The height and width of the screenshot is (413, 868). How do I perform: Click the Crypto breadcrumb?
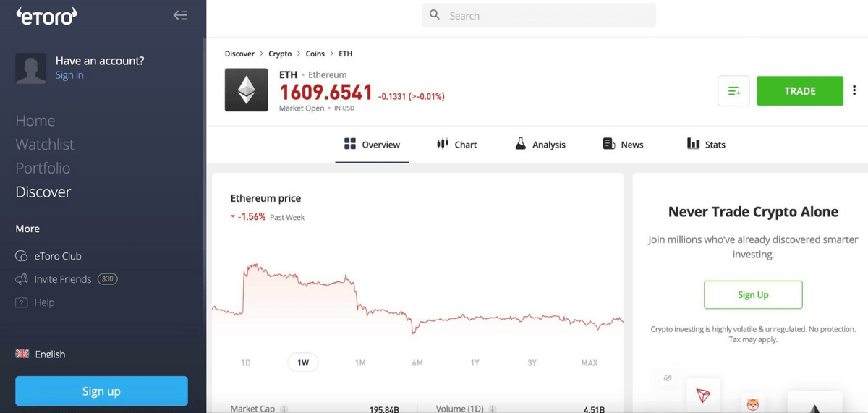280,54
